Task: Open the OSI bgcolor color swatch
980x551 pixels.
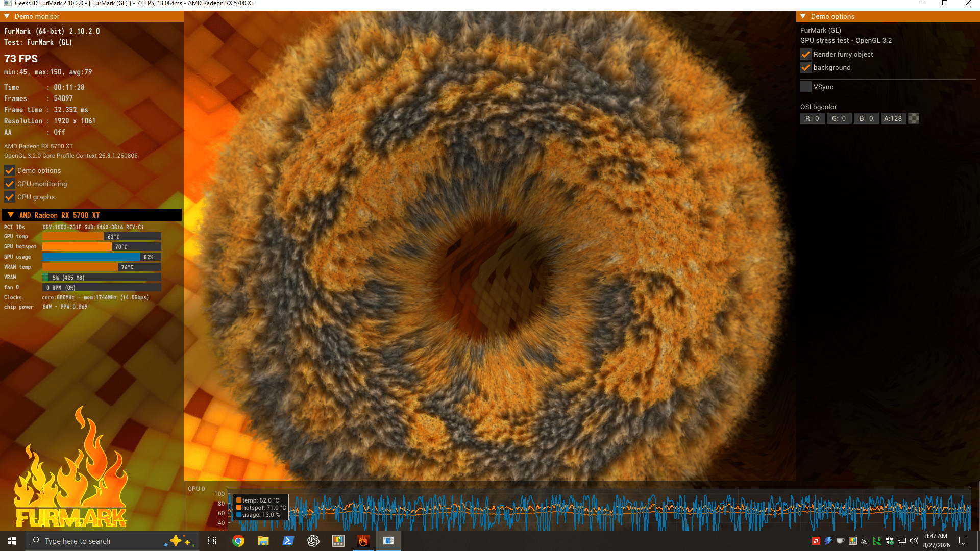Action: point(914,118)
